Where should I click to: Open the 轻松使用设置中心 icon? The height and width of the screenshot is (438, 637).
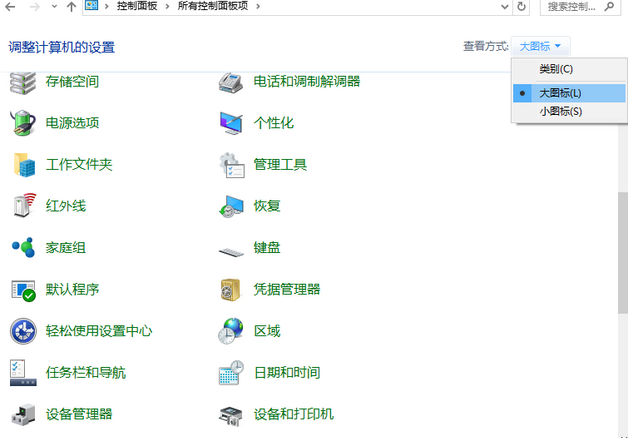point(23,331)
